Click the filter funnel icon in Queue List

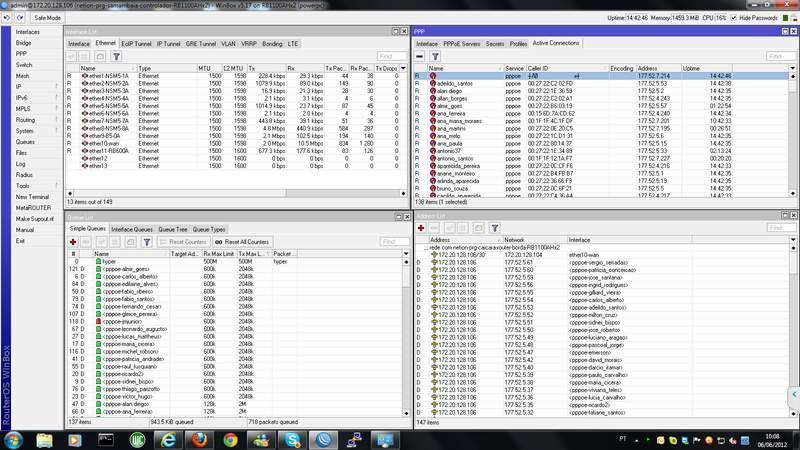(x=146, y=242)
